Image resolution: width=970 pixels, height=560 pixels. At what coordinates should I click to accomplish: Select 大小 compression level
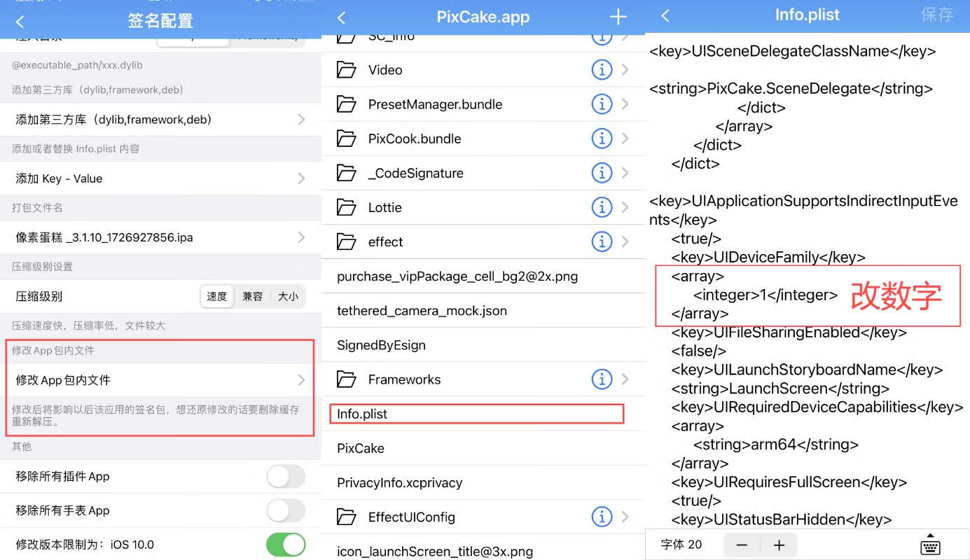point(288,297)
